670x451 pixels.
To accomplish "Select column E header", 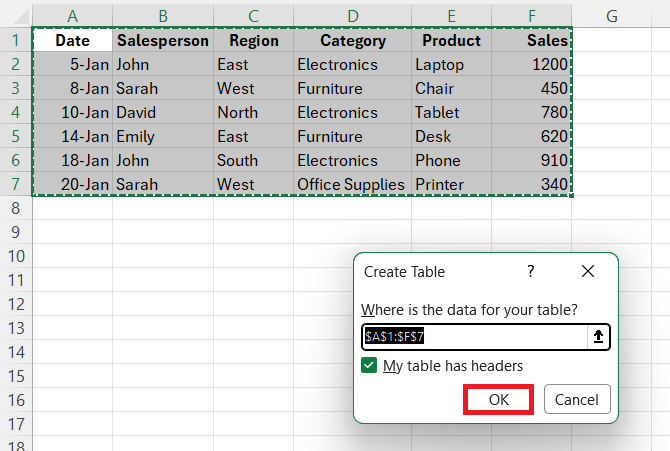I will click(x=451, y=16).
